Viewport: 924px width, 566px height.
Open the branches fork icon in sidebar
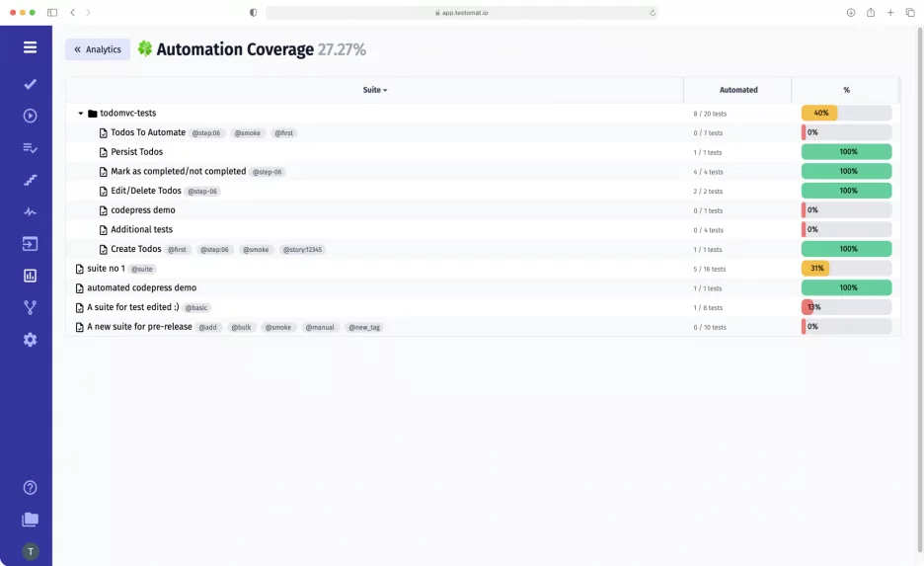tap(30, 307)
